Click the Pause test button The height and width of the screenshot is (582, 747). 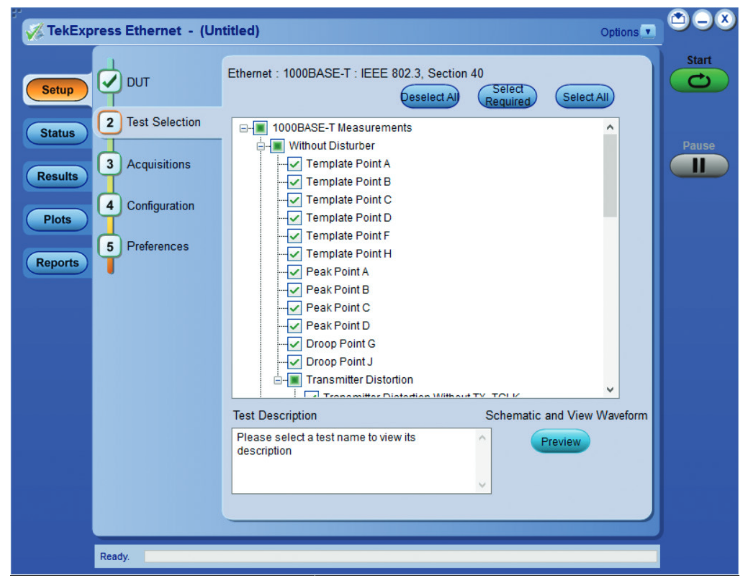pyautogui.click(x=699, y=166)
